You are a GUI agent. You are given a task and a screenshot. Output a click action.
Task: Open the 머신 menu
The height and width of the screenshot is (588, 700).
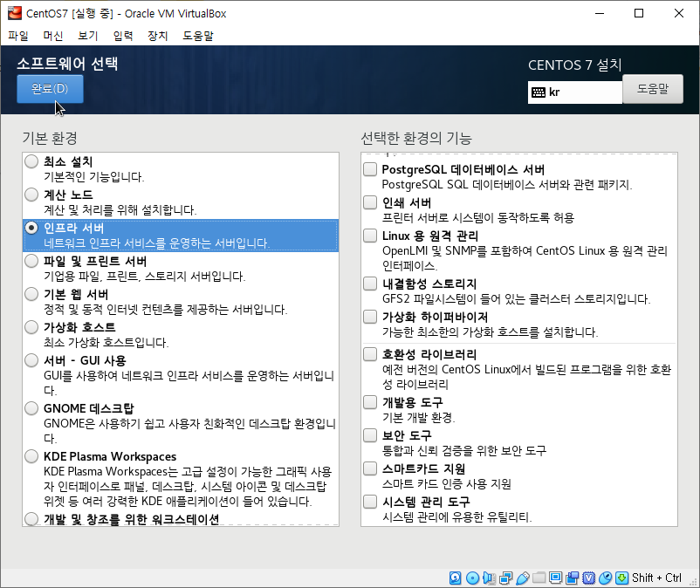(x=53, y=36)
